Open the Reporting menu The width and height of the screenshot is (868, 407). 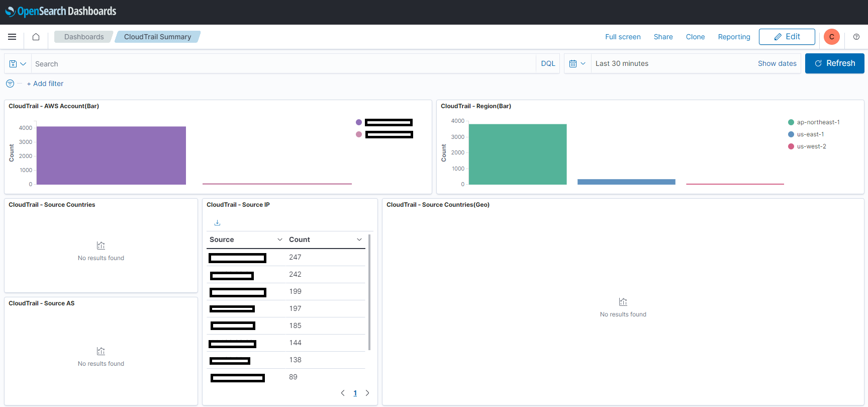click(x=734, y=37)
